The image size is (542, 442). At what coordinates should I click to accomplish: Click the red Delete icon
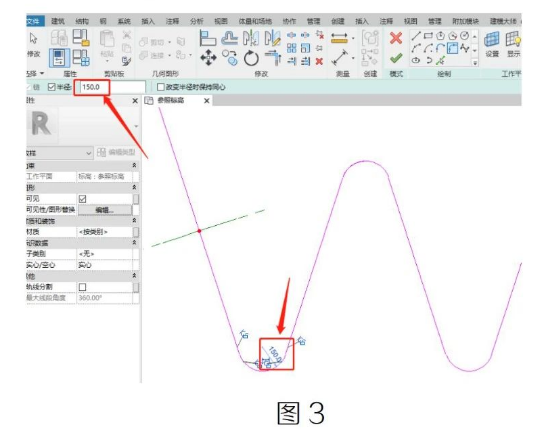tap(319, 62)
